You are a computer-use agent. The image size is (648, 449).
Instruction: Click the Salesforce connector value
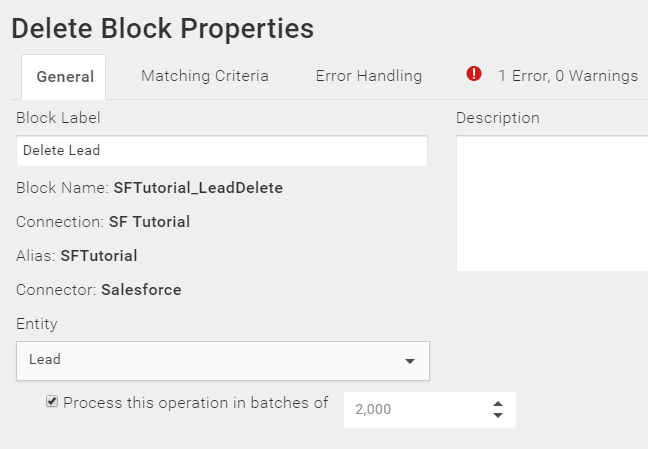[141, 290]
